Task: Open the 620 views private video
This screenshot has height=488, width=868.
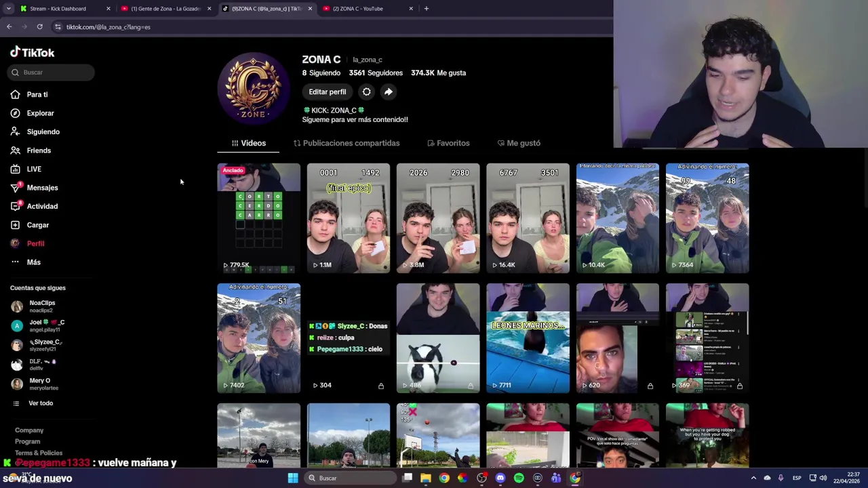Action: pyautogui.click(x=617, y=338)
